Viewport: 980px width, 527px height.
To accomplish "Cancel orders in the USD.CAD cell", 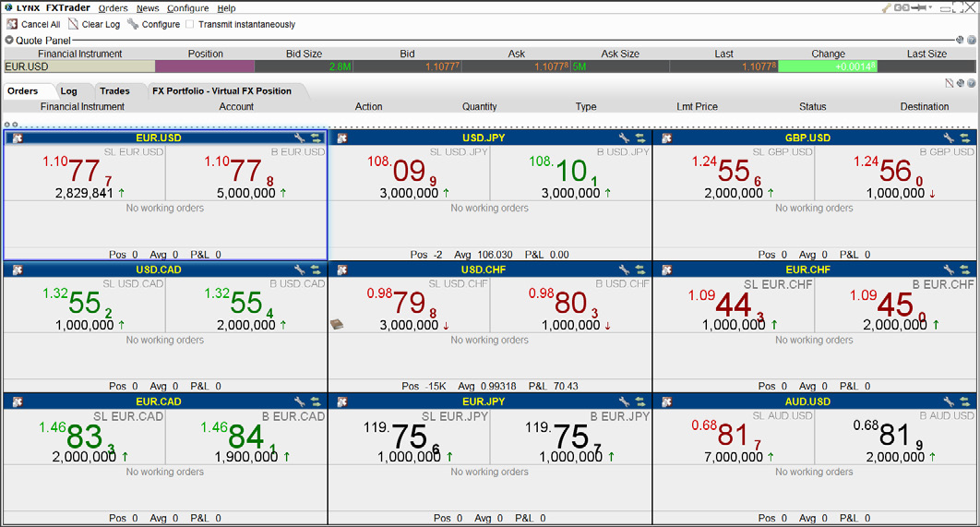I will tap(18, 270).
